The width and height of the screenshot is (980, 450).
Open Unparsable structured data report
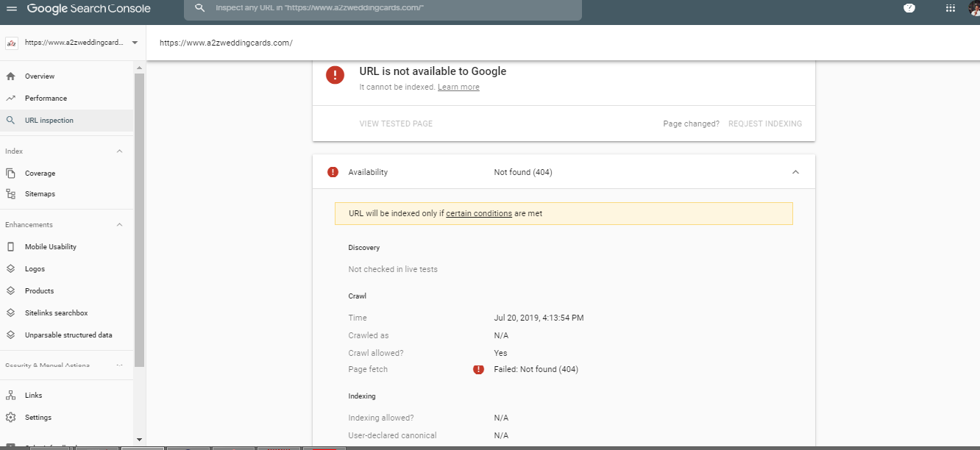pos(68,335)
